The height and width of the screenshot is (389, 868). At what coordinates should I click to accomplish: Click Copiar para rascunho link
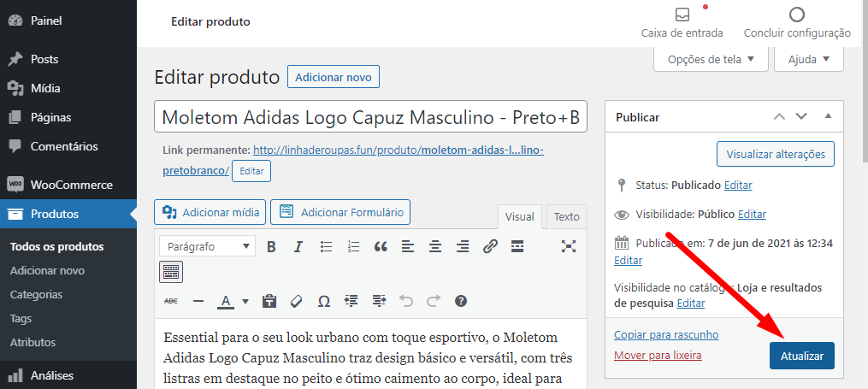(666, 335)
